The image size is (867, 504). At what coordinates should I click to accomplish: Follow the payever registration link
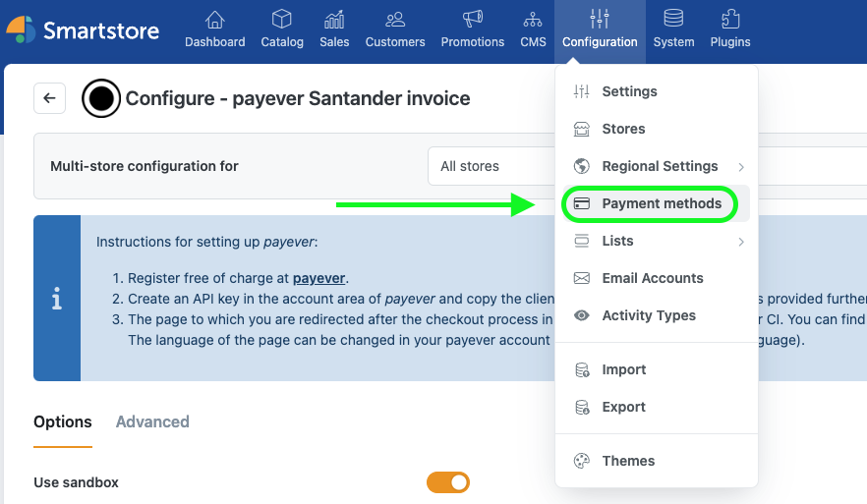[x=319, y=278]
